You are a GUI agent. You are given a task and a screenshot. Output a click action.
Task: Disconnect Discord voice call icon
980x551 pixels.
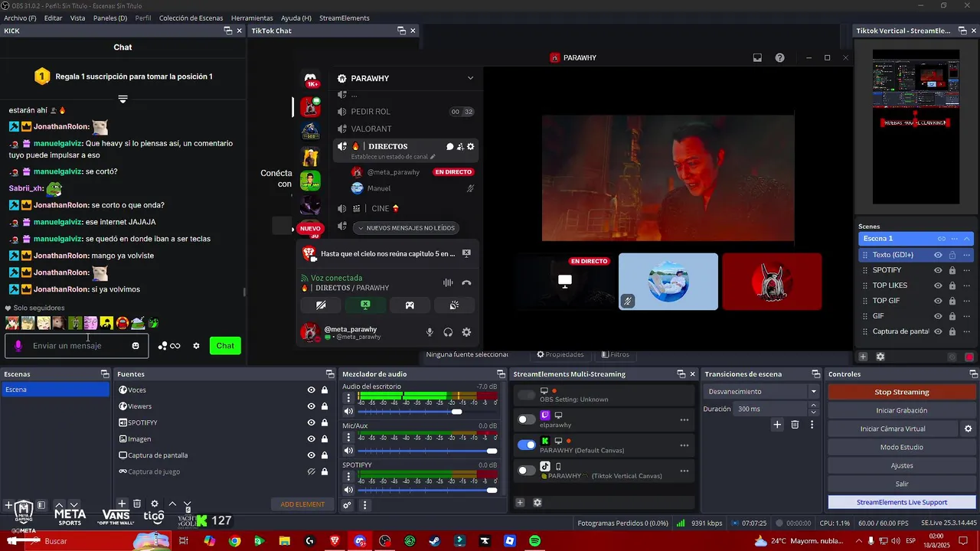[466, 282]
